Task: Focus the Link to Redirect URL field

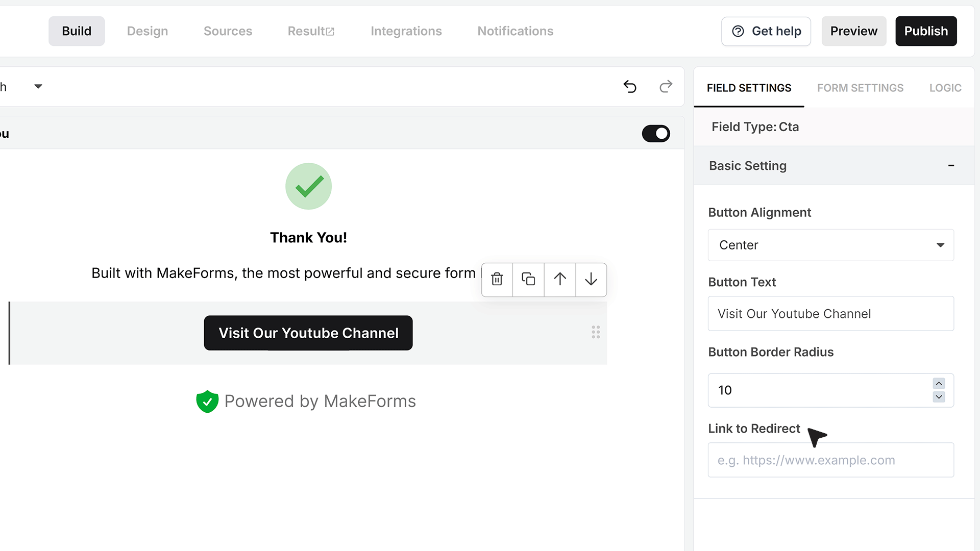Action: [x=830, y=460]
